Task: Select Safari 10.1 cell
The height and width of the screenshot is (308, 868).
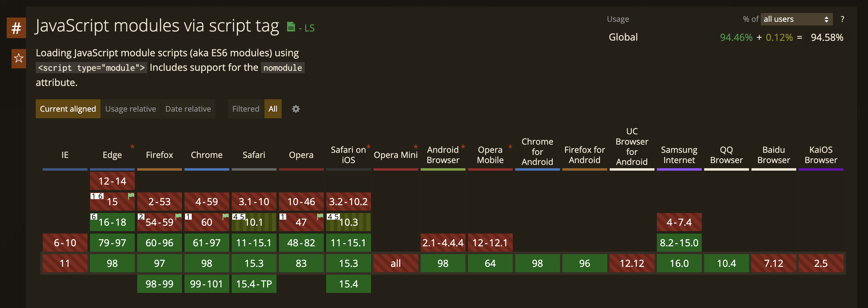Action: 254,222
